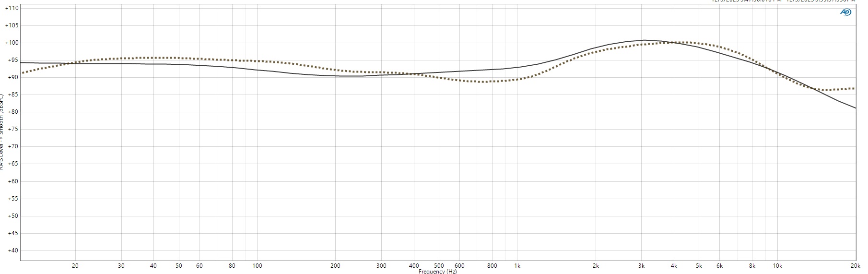Select the Frequency (Hz) axis title
The height and width of the screenshot is (274, 868).
tap(438, 272)
